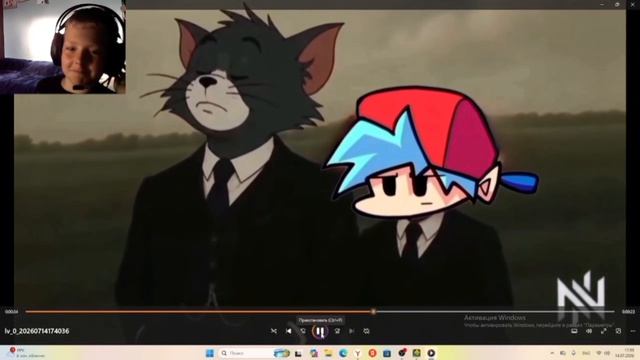Go to the previous track
This screenshot has height=360, width=640.
(289, 331)
